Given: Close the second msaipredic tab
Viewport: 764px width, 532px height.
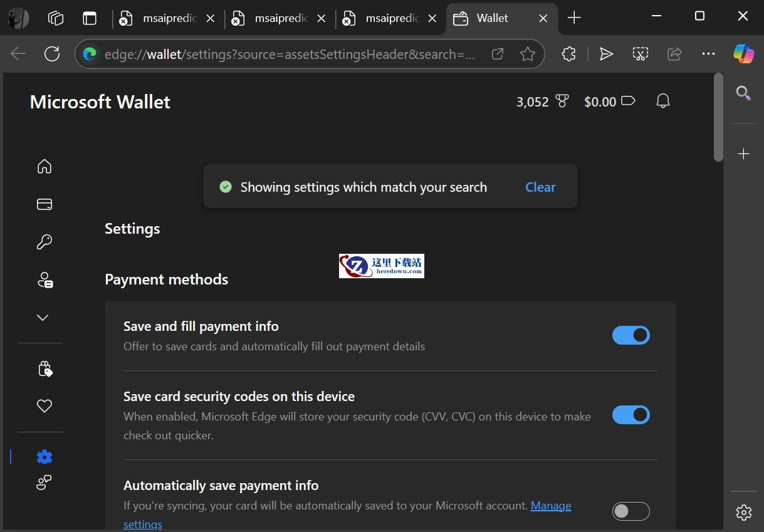Looking at the screenshot, I should (322, 18).
